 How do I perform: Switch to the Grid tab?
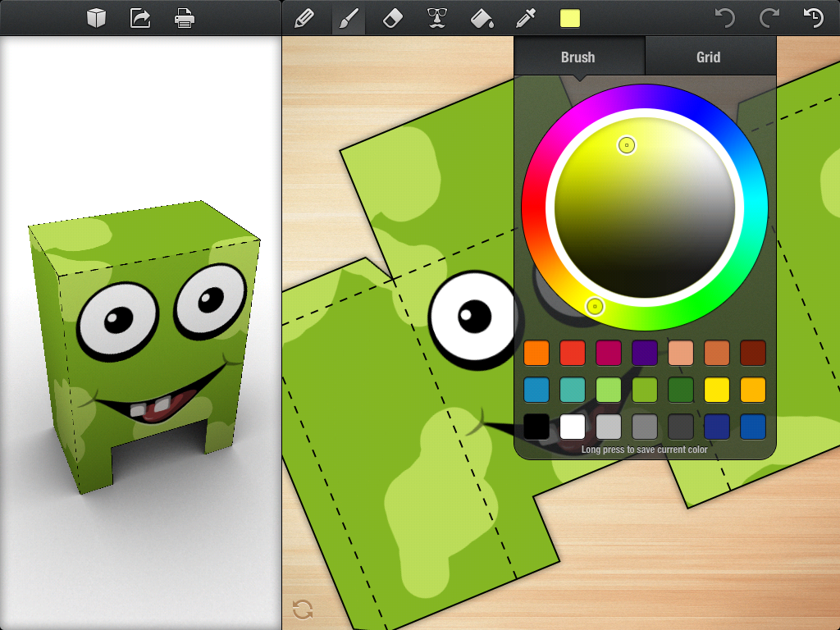709,57
